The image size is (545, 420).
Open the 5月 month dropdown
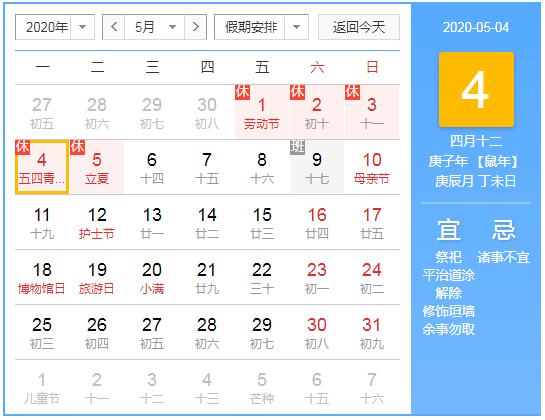pyautogui.click(x=155, y=27)
